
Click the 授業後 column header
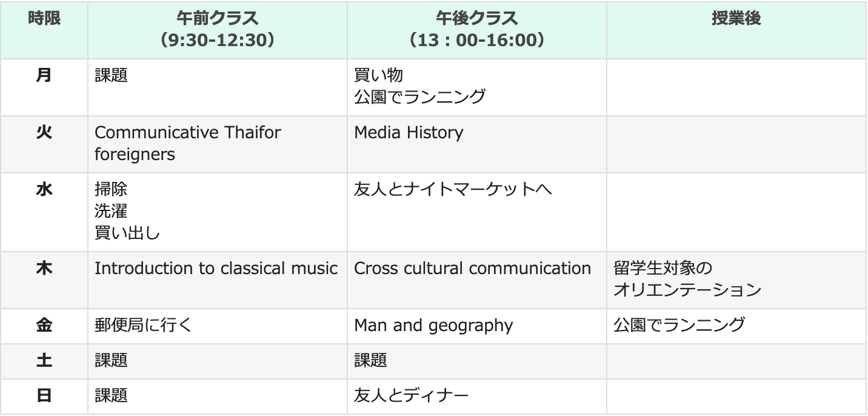736,29
